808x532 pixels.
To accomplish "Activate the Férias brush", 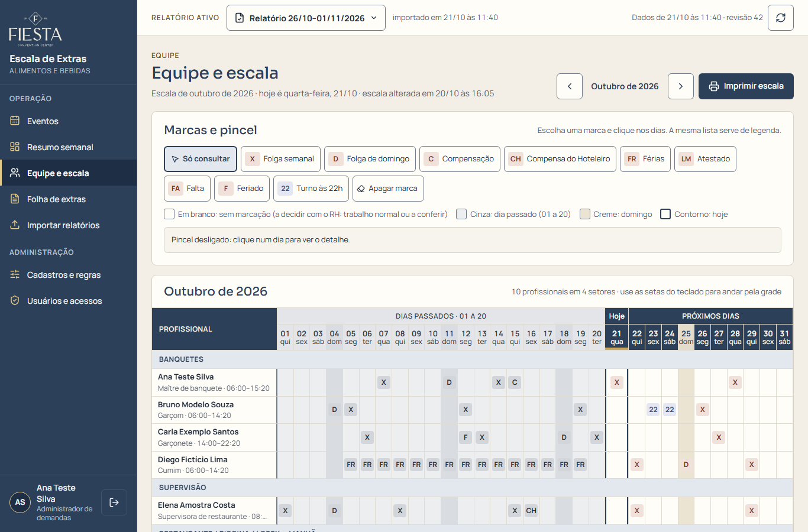I will (x=645, y=159).
